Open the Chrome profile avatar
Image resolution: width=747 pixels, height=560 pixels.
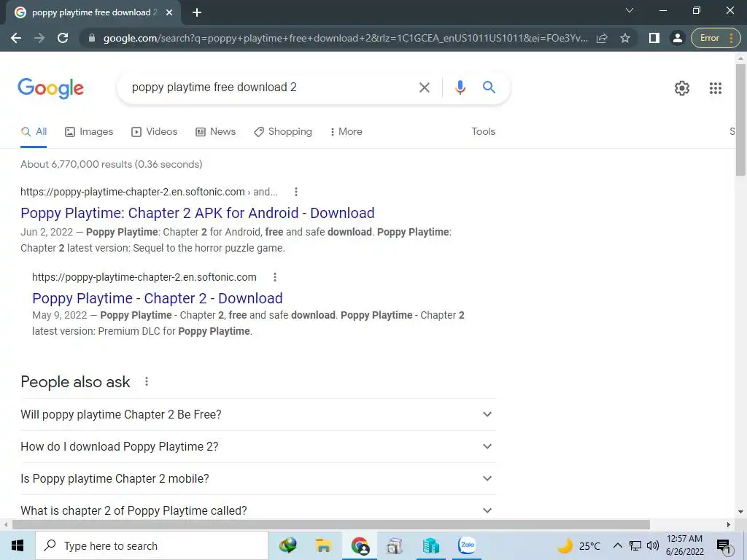(677, 38)
